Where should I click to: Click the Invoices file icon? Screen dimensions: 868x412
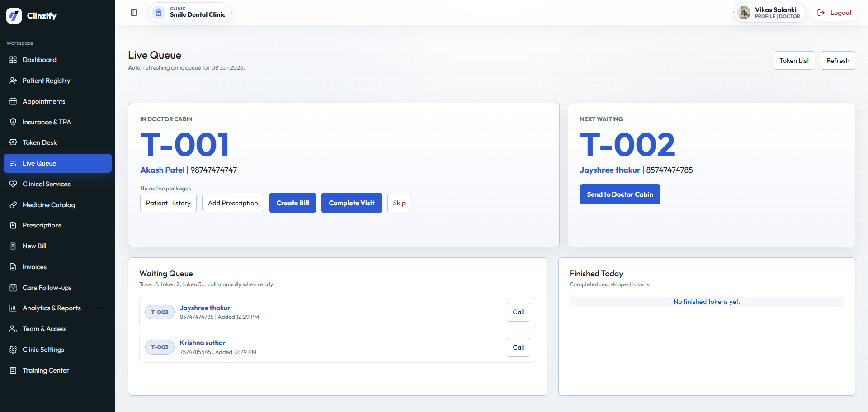13,267
